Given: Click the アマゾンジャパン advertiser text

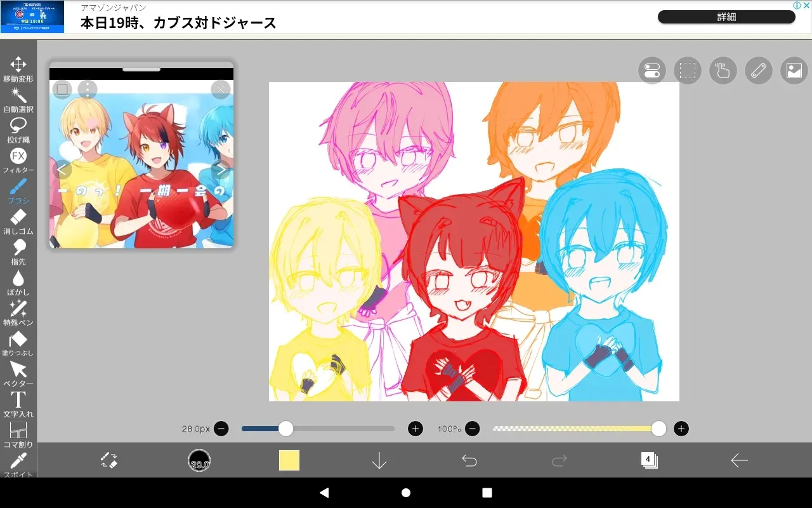Looking at the screenshot, I should (114, 8).
